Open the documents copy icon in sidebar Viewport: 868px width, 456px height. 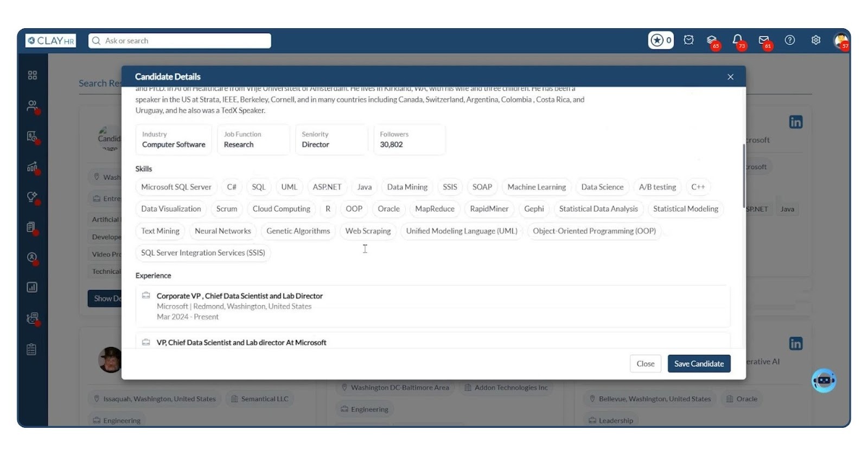[32, 227]
